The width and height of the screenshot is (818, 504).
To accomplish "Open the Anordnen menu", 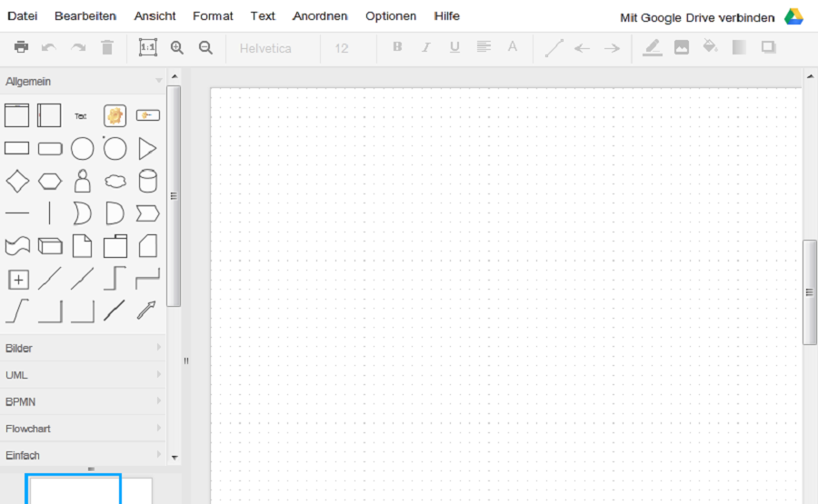I will (320, 16).
